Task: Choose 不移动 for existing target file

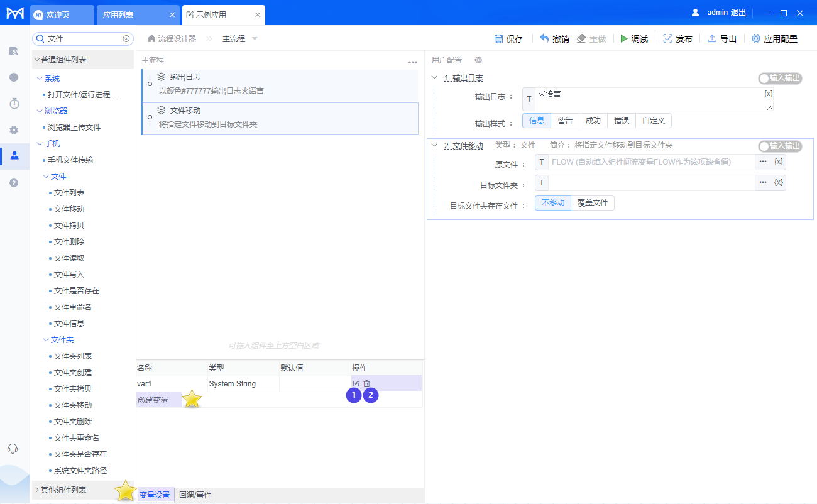Action: pos(553,203)
